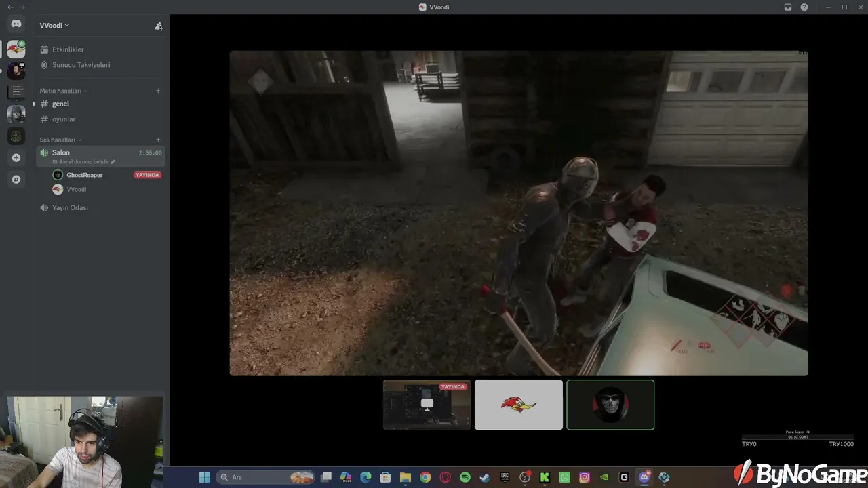This screenshot has width=868, height=488.
Task: Select the woodpecker server icon in the sidebar
Action: [x=16, y=49]
